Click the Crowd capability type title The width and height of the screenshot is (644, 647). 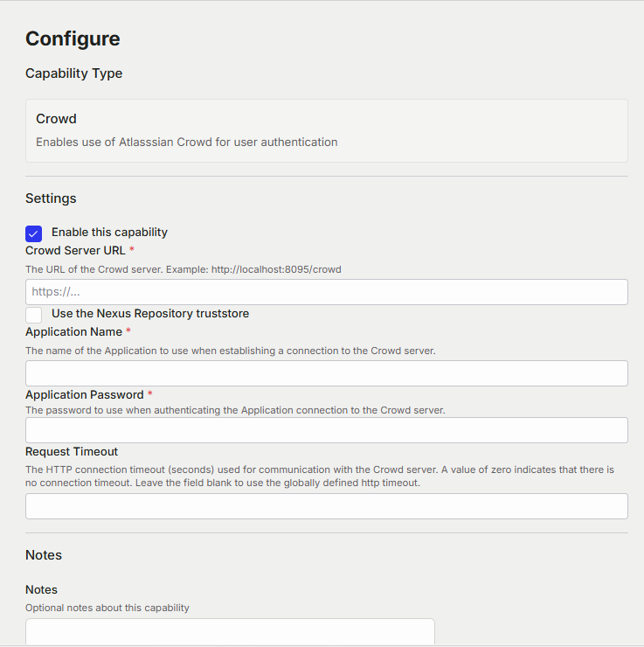click(x=56, y=119)
